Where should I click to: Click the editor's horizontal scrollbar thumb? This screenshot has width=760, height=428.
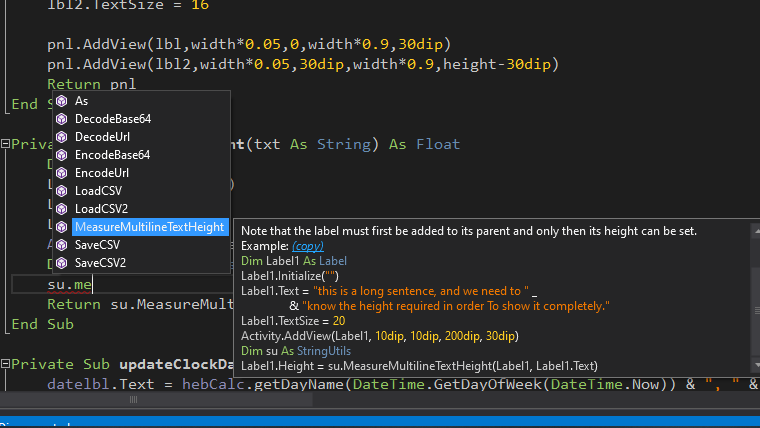[x=132, y=400]
